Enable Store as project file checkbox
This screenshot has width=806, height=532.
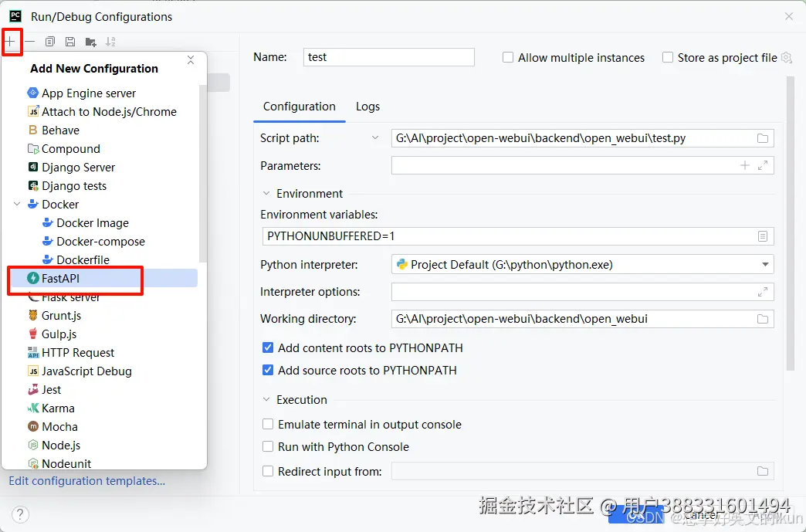(668, 57)
